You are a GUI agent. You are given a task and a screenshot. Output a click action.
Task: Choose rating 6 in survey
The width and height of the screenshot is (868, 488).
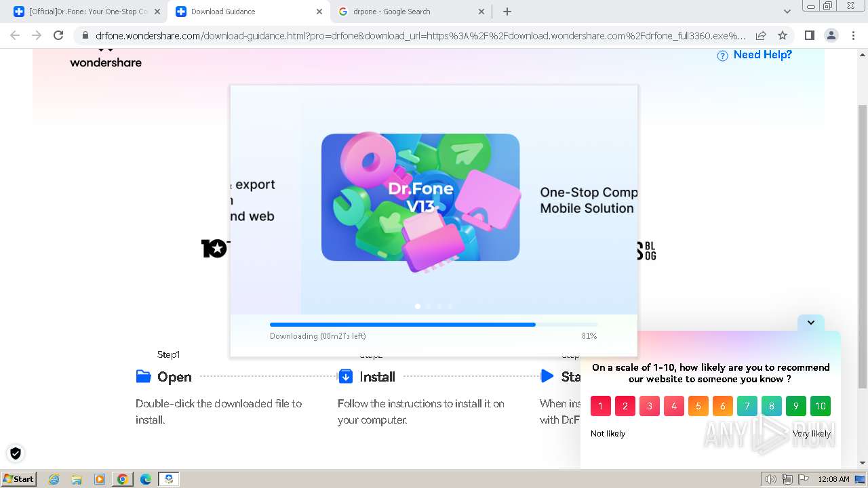tap(723, 406)
